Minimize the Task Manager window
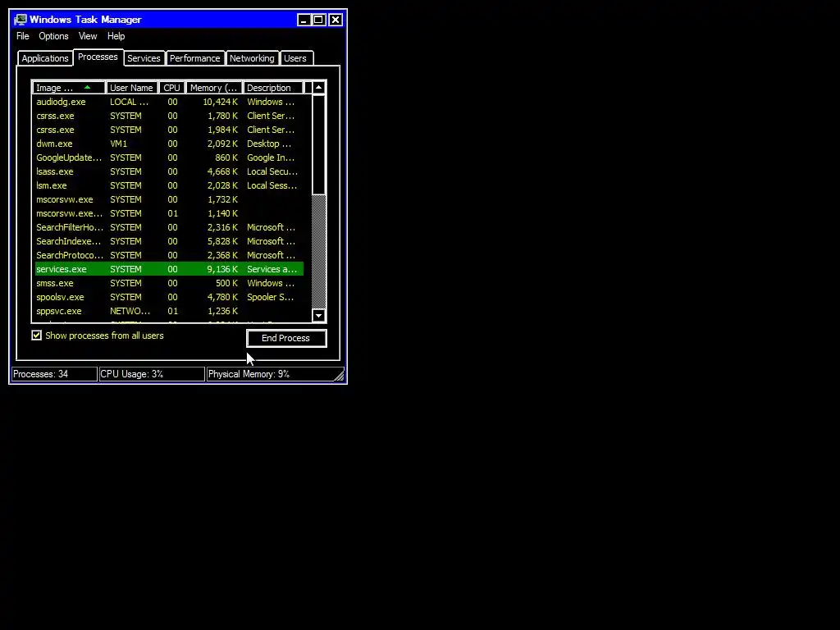Viewport: 840px width, 630px height. pyautogui.click(x=304, y=20)
